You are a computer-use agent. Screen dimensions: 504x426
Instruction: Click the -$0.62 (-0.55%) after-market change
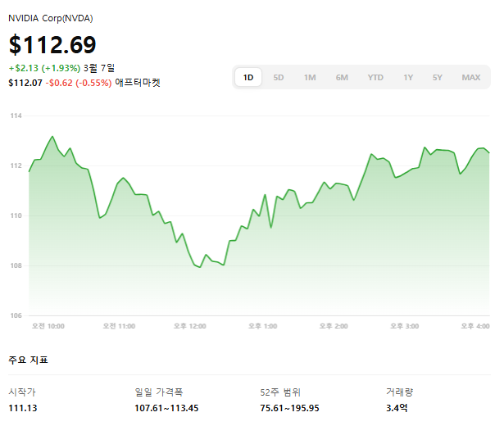(79, 83)
